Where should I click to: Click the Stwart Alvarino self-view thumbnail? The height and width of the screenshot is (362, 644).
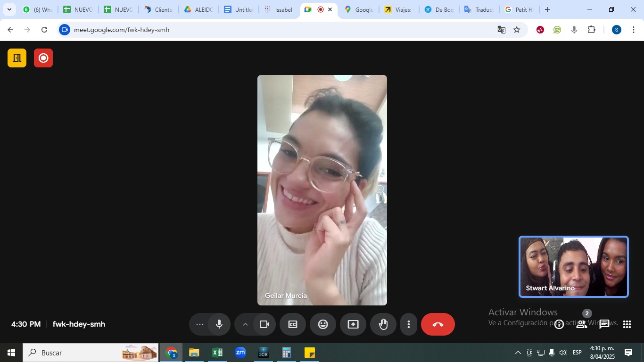tap(573, 267)
